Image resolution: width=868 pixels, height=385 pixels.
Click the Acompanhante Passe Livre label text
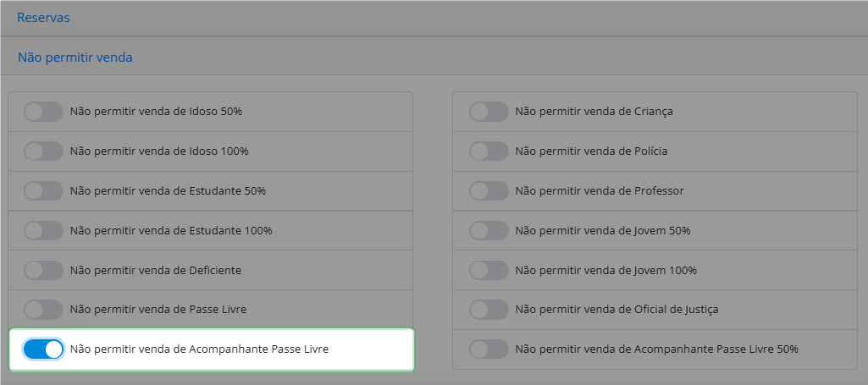pyautogui.click(x=199, y=349)
